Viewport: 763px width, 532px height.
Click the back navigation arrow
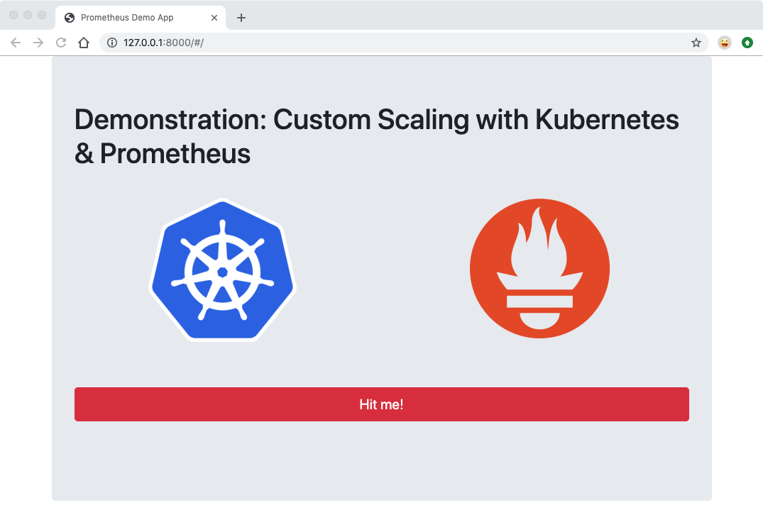point(16,43)
